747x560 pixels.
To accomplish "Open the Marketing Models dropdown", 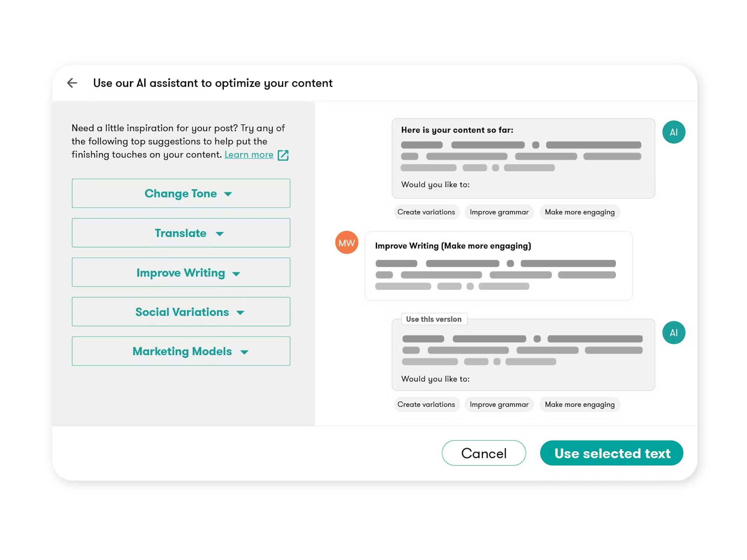I will click(x=181, y=351).
